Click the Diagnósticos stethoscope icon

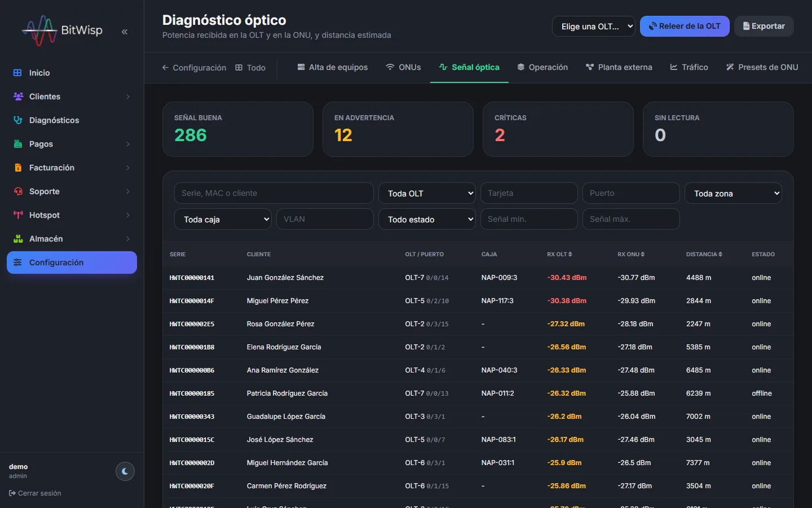point(17,120)
